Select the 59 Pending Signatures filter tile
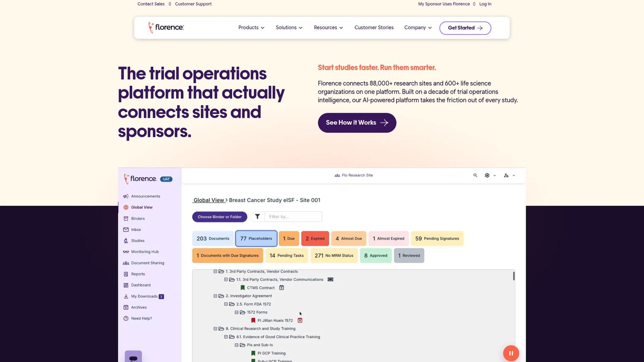This screenshot has height=362, width=644. [437, 239]
